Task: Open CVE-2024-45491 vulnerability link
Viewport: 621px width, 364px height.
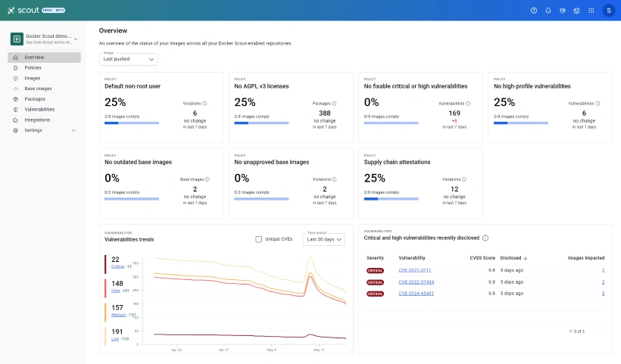Action: (417, 294)
